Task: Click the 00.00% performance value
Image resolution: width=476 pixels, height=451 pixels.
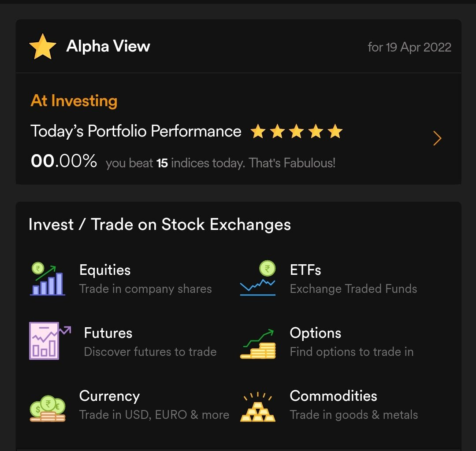Action: [x=64, y=161]
